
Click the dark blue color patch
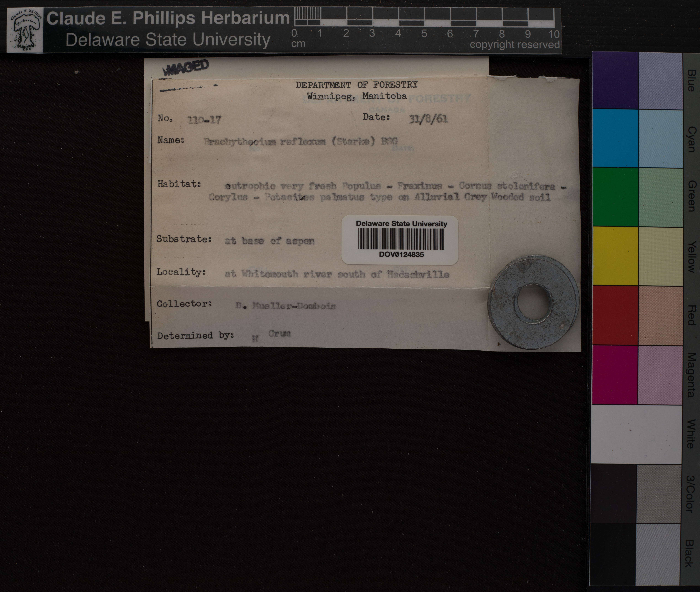(615, 81)
